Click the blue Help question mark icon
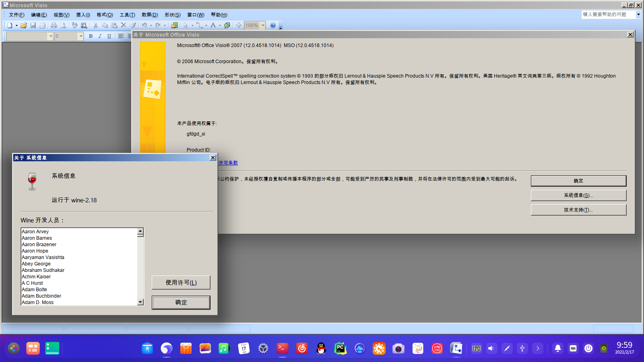Viewport: 644px width, 362px height. point(273,25)
